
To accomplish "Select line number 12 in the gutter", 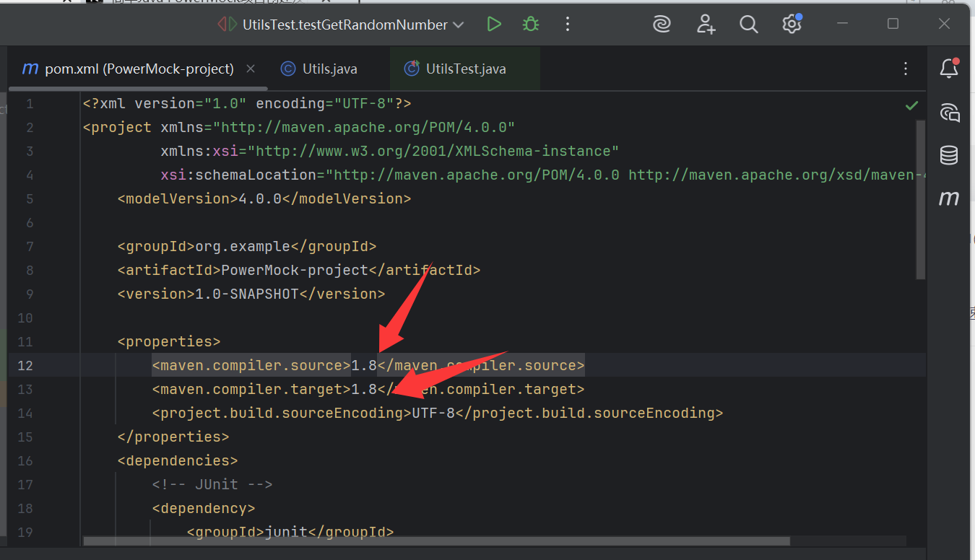I will 25,365.
